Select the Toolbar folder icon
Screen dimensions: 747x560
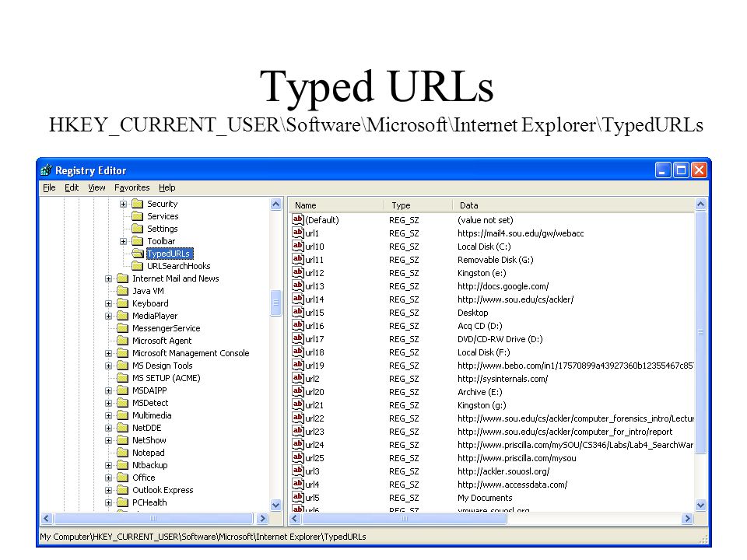(x=137, y=241)
